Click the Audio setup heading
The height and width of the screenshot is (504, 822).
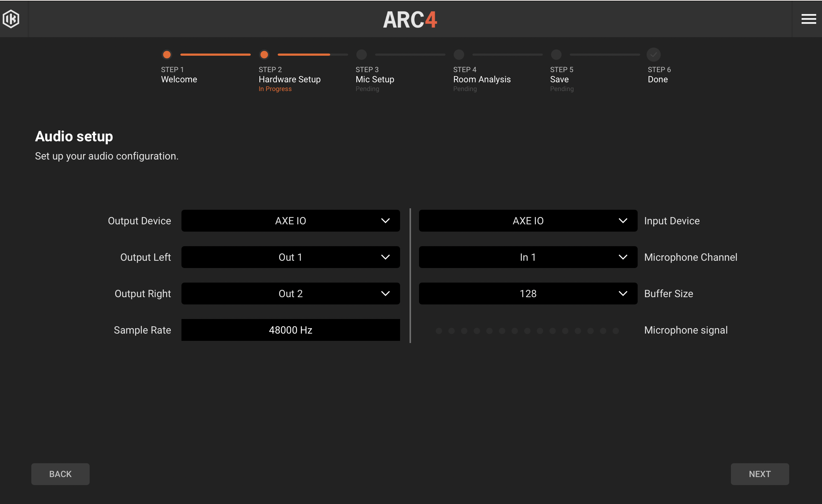click(74, 137)
